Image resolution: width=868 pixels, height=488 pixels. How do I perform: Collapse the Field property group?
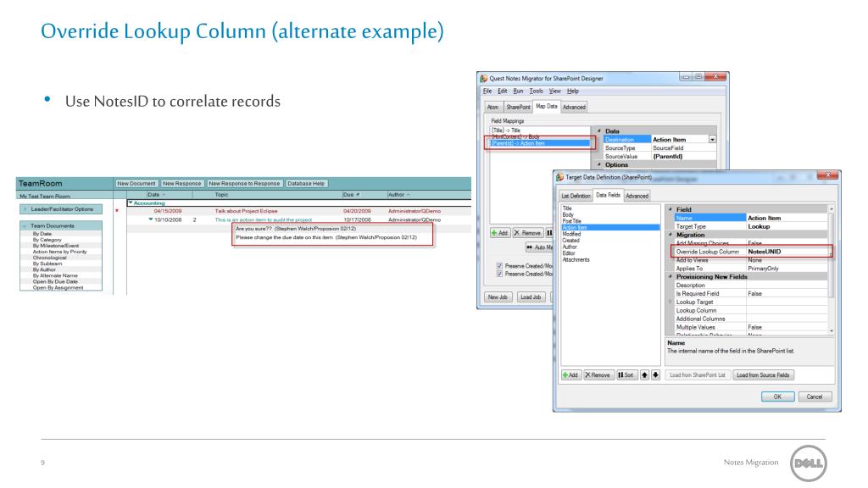point(670,210)
